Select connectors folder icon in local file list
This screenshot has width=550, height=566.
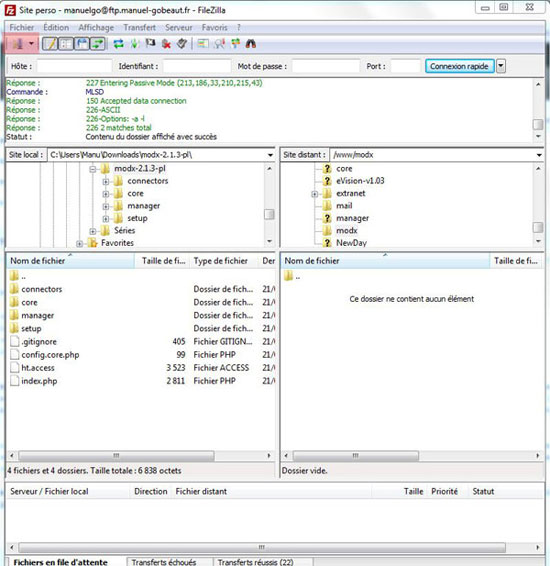click(x=14, y=289)
